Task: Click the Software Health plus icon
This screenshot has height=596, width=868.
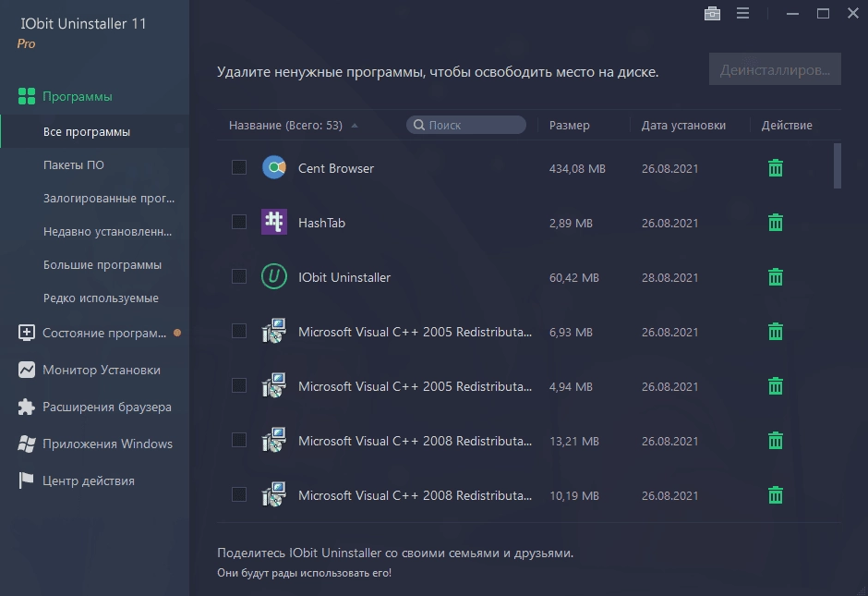Action: tap(27, 333)
